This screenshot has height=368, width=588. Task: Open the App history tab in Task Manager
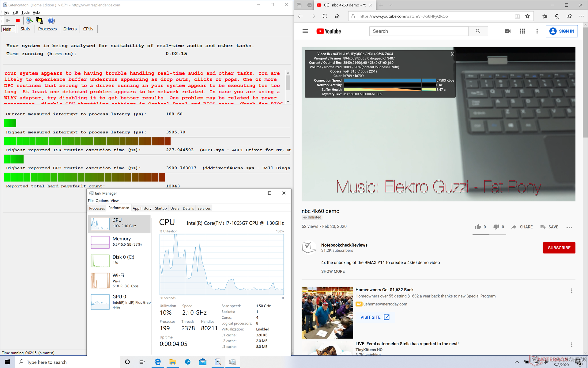[142, 208]
